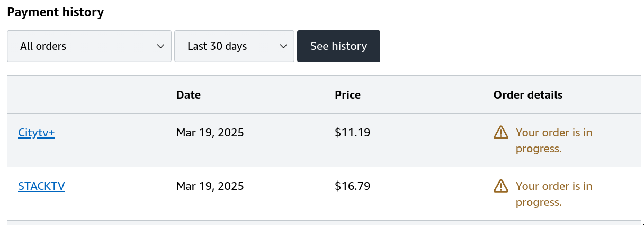This screenshot has width=644, height=225.
Task: Click the Mar 19, 2025 date in STACKTV row
Action: tap(210, 186)
